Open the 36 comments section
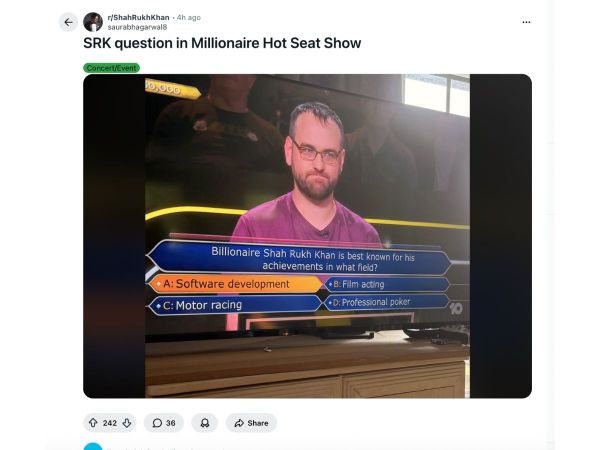This screenshot has width=600, height=450. point(164,423)
